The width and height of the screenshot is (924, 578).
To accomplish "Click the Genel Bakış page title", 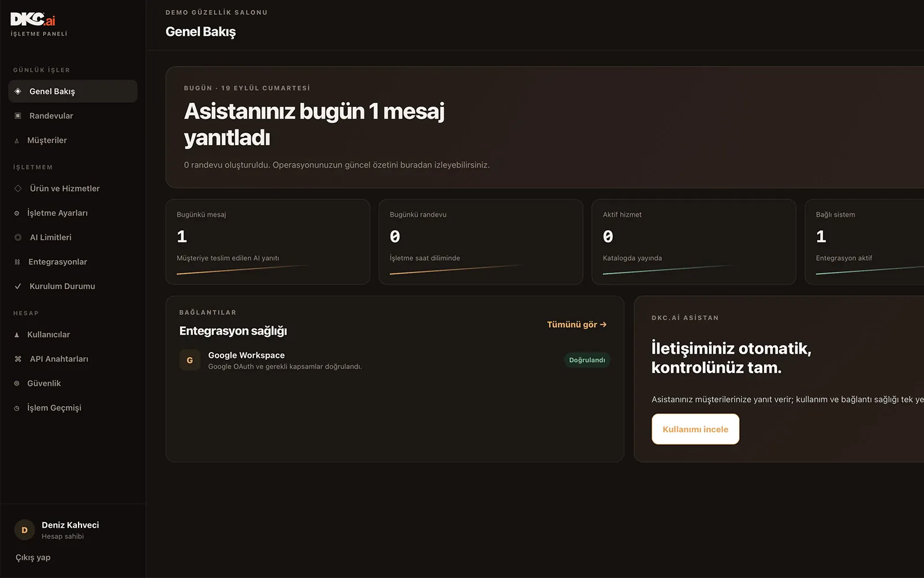I will coord(201,32).
